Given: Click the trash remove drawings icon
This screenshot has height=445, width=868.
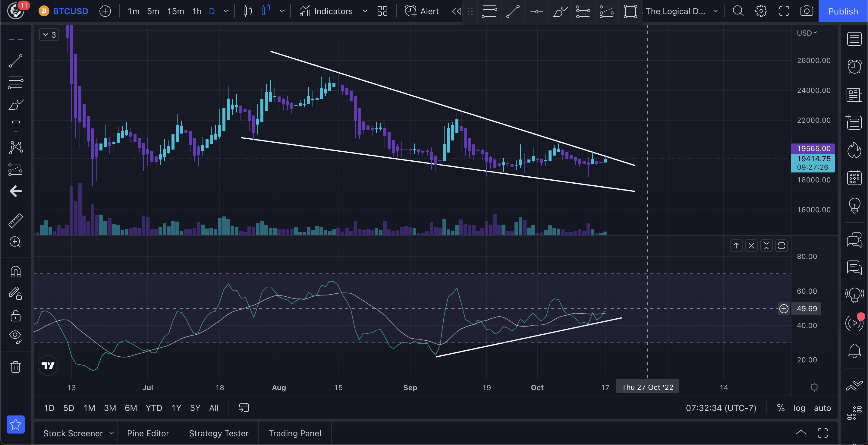Looking at the screenshot, I should (15, 366).
